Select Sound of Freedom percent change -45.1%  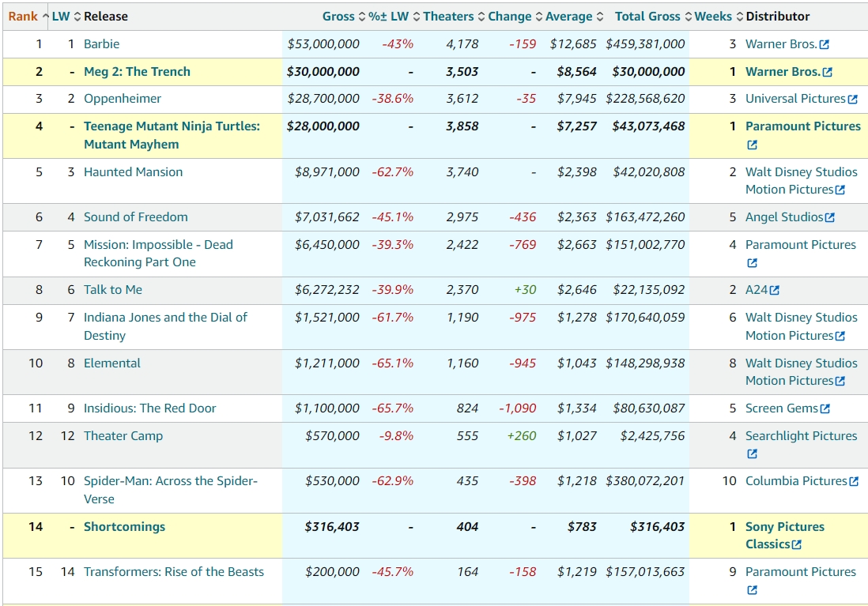coord(392,217)
